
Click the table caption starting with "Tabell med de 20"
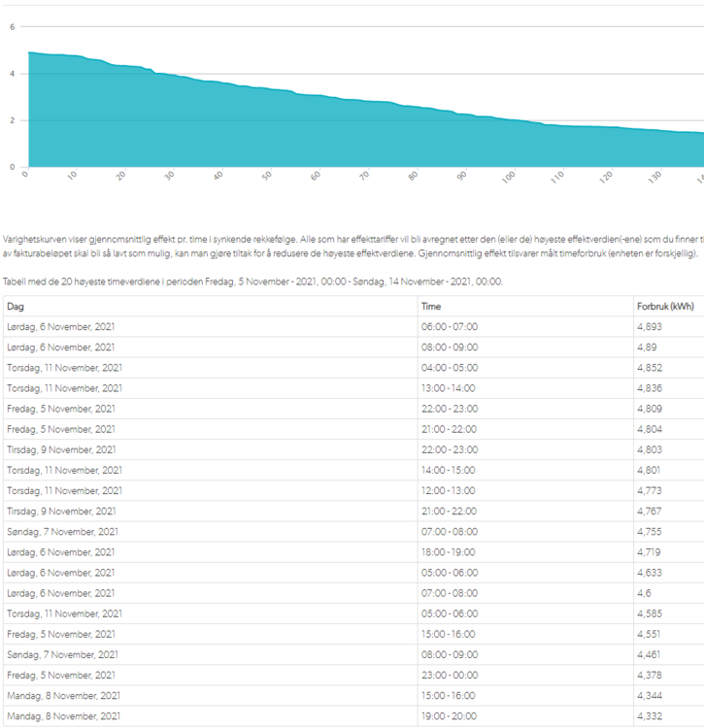tap(252, 281)
